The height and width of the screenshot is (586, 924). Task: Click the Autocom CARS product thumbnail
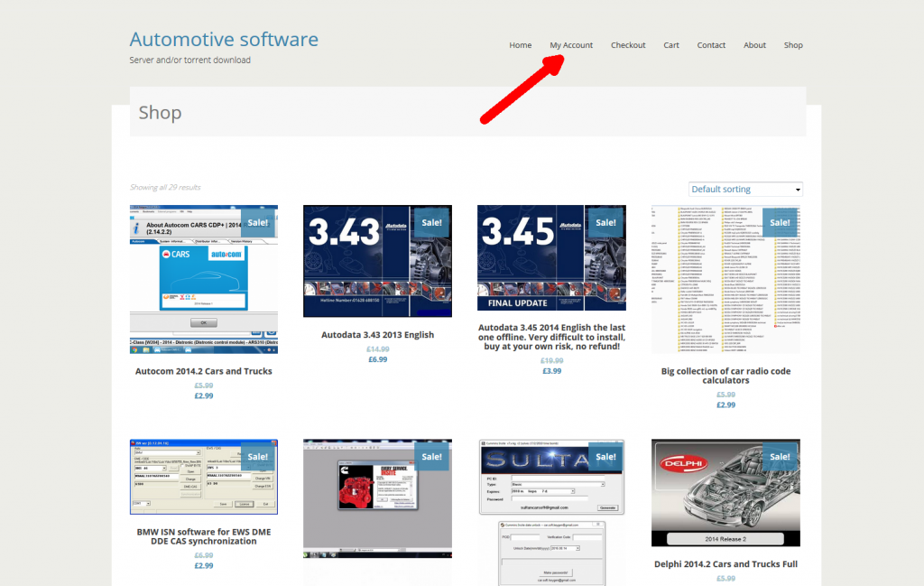tap(204, 277)
